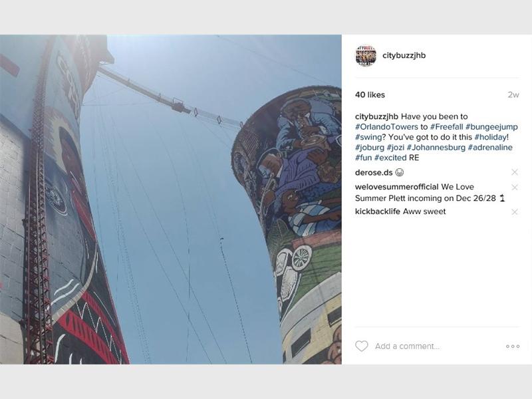Viewport: 532px width, 399px height.
Task: Click the Orlando Towers post photo
Action: click(x=171, y=199)
